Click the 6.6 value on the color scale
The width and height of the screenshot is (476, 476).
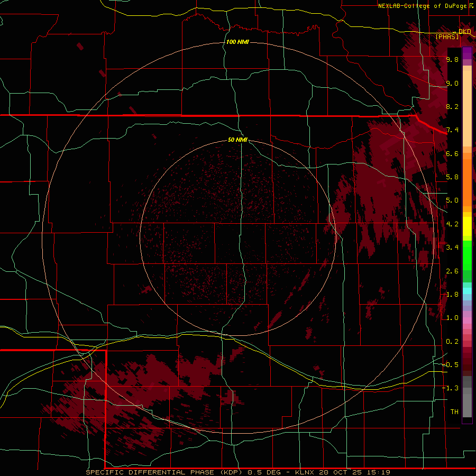[452, 153]
